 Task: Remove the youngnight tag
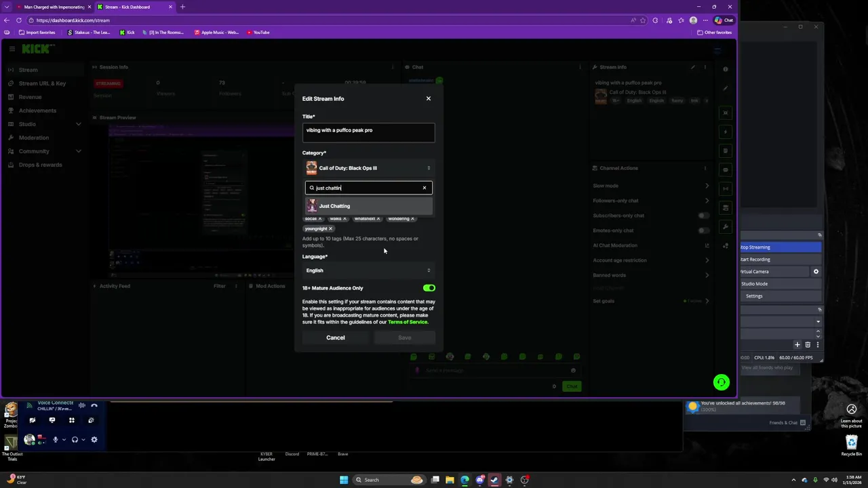pos(330,229)
